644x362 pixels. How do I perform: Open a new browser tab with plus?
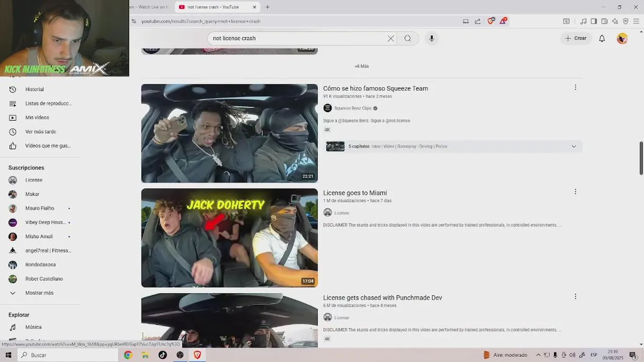[268, 7]
